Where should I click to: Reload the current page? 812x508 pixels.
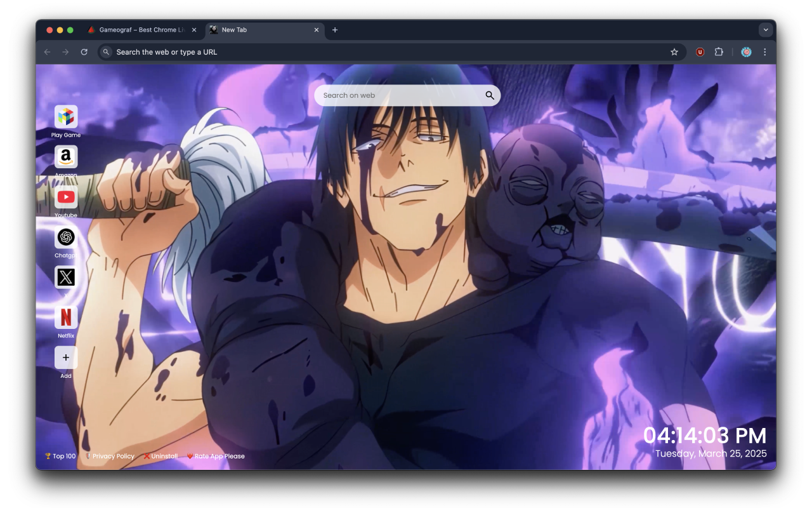pyautogui.click(x=84, y=52)
